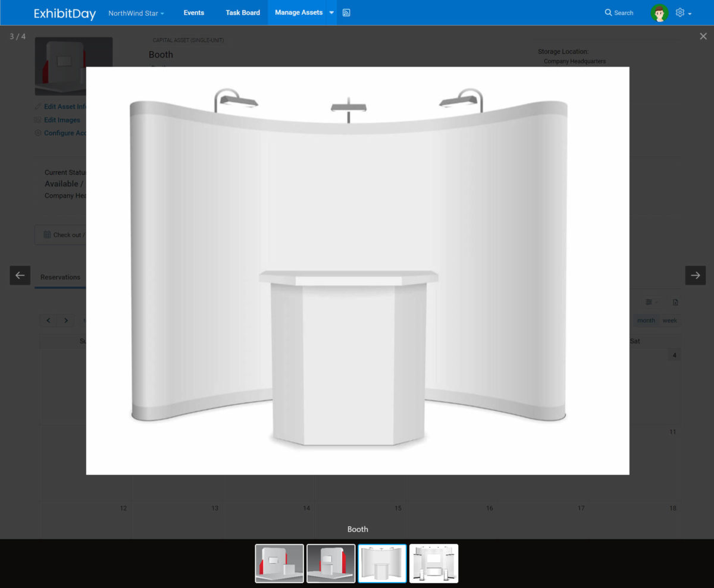Click the export document icon above the calendar
The image size is (714, 588).
[x=675, y=302]
